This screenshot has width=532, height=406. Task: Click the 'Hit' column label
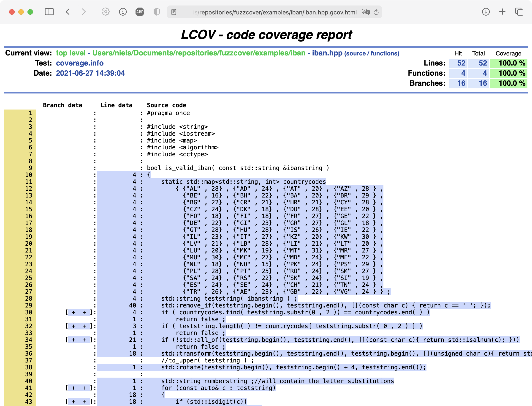458,53
